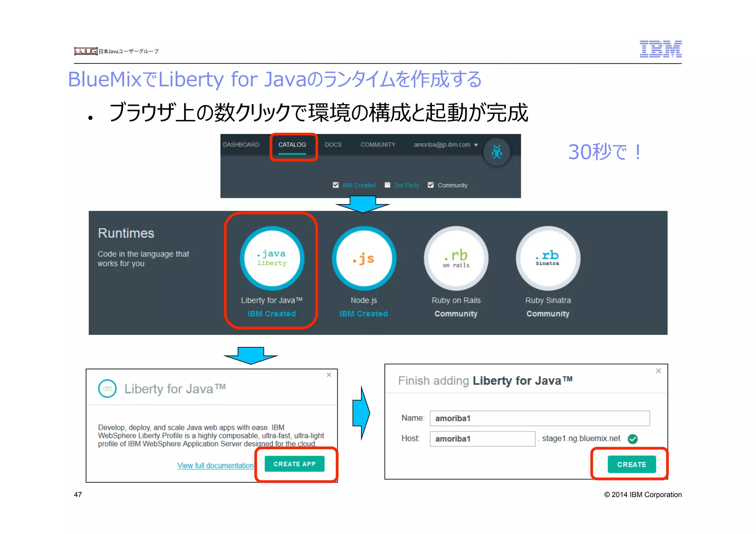This screenshot has height=534, width=756.
Task: Click the JJUG logo in the header
Action: coord(86,51)
